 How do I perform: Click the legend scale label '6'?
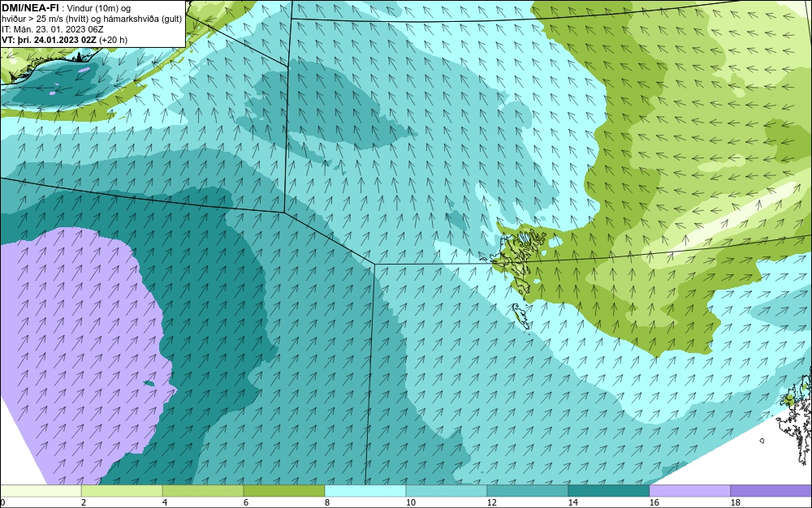click(245, 502)
